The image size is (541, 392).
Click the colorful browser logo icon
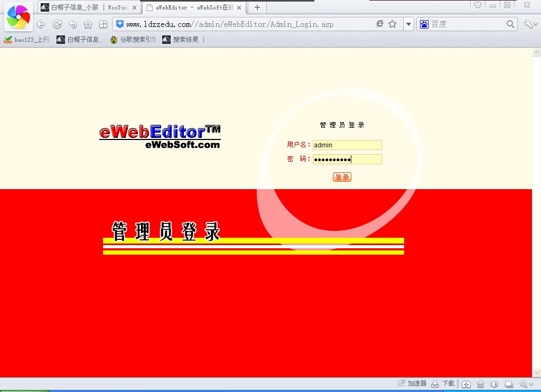[18, 17]
